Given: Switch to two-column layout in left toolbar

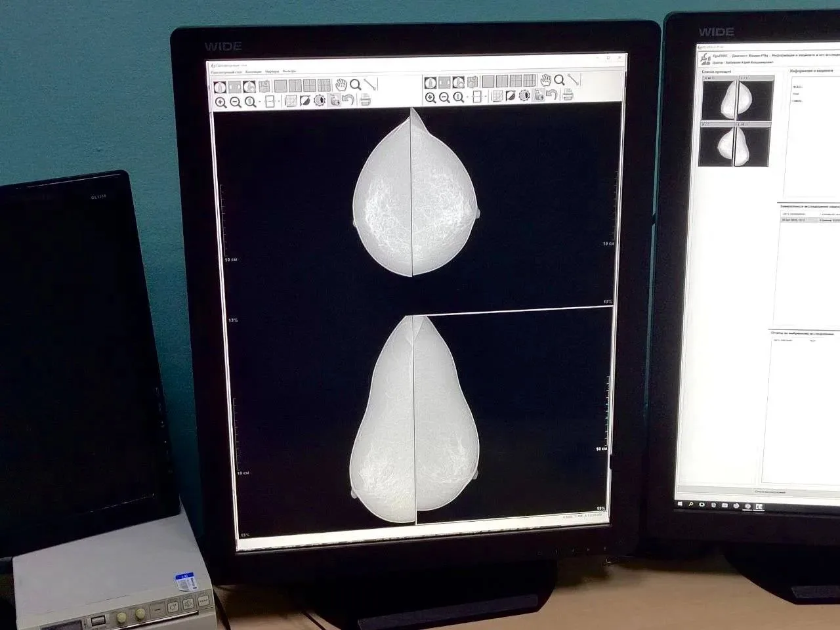Looking at the screenshot, I should (x=295, y=85).
